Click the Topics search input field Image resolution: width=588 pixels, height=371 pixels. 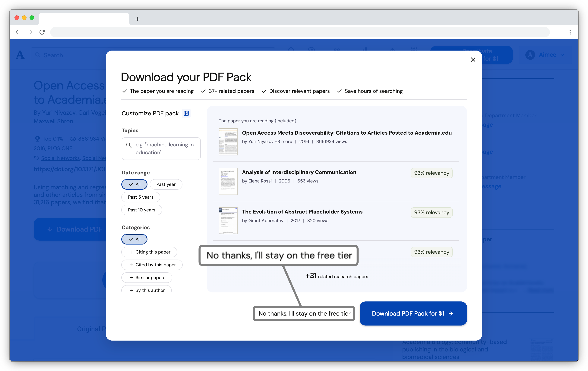pyautogui.click(x=161, y=148)
